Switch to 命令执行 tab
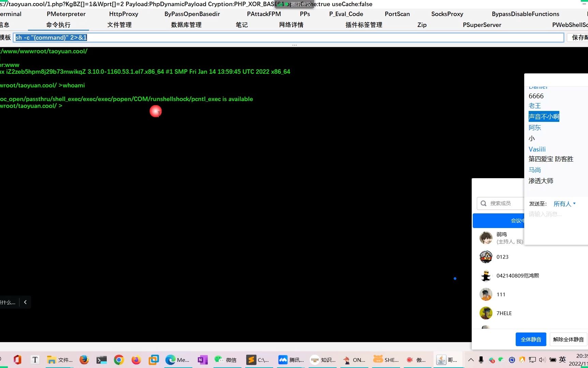 [58, 25]
